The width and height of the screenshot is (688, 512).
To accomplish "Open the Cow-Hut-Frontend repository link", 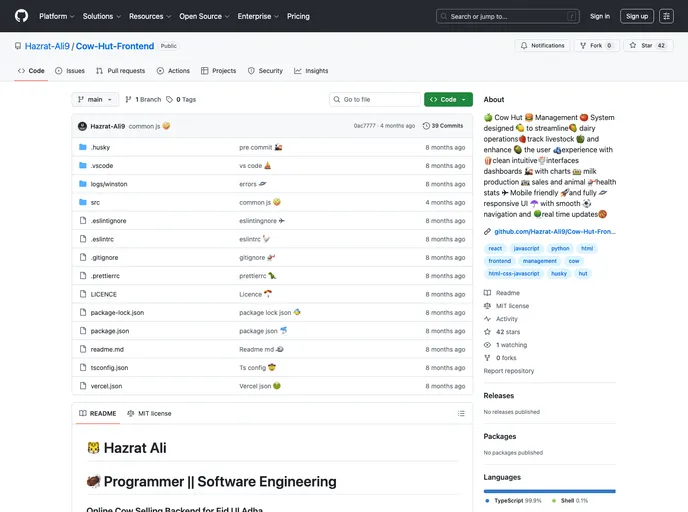I will pyautogui.click(x=115, y=46).
